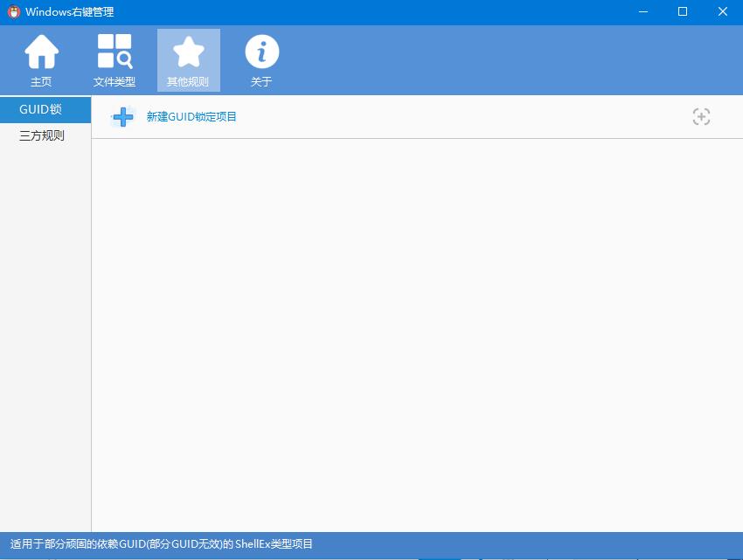The width and height of the screenshot is (743, 560).
Task: Click the 关于 text label
Action: [261, 82]
